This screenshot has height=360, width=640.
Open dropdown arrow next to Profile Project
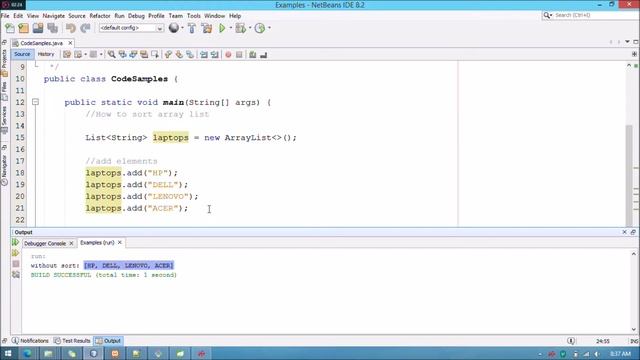coord(269,28)
